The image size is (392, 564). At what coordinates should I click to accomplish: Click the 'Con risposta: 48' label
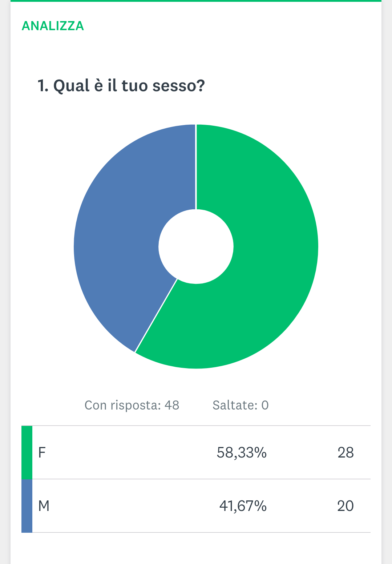coord(132,405)
